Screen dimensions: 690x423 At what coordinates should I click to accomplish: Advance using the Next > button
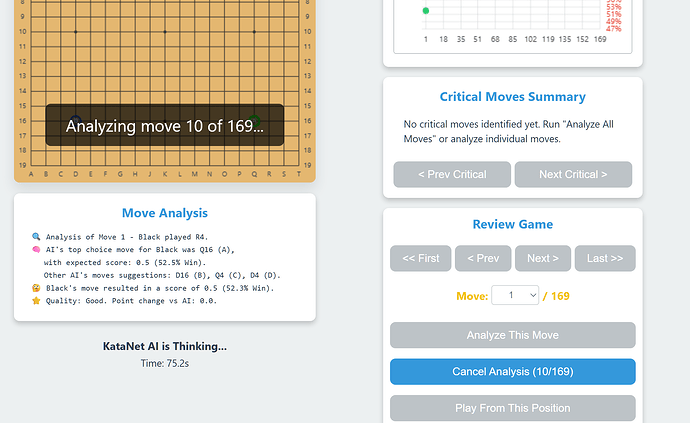tap(543, 258)
